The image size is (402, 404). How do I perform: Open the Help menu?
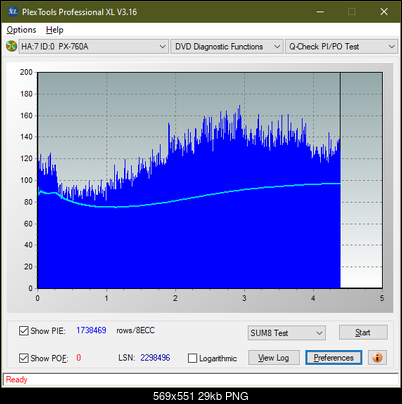pos(55,30)
